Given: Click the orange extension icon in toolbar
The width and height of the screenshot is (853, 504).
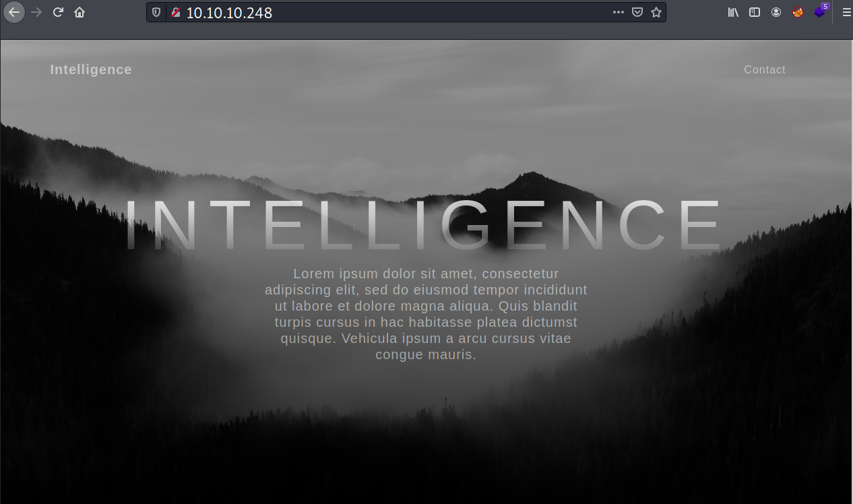Looking at the screenshot, I should pyautogui.click(x=798, y=12).
